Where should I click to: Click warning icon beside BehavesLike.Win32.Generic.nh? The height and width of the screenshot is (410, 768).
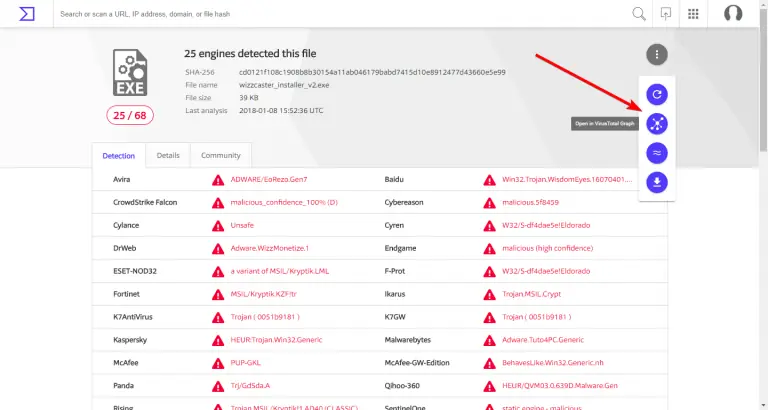(489, 363)
